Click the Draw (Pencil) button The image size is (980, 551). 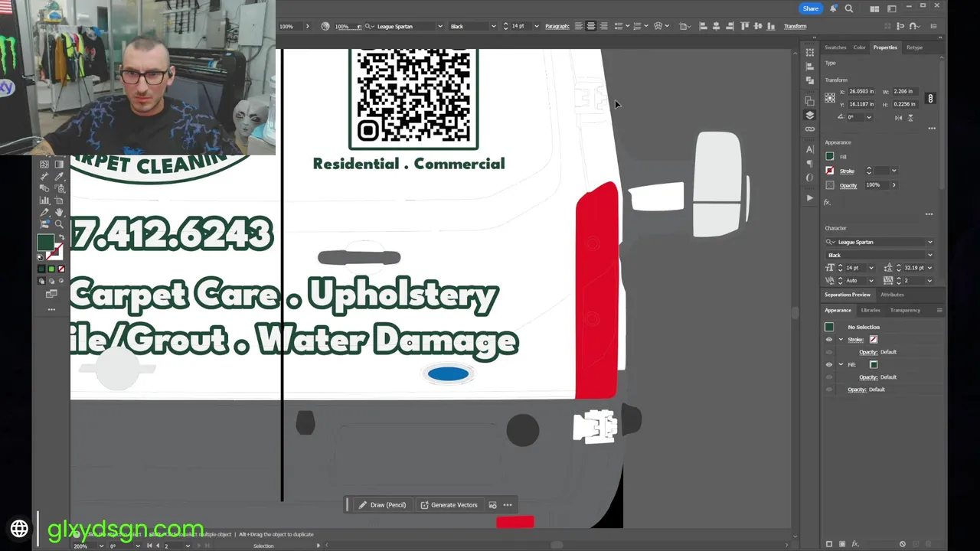(x=382, y=505)
